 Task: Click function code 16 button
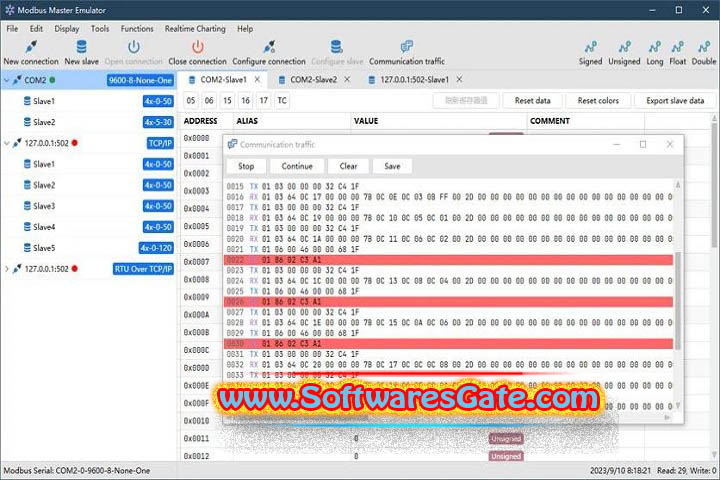tap(246, 101)
